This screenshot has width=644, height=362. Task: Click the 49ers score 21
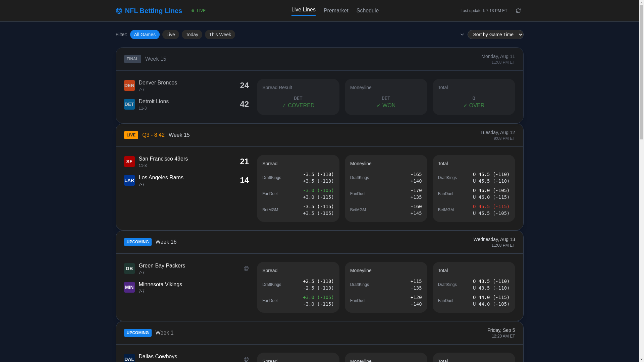coord(244,162)
